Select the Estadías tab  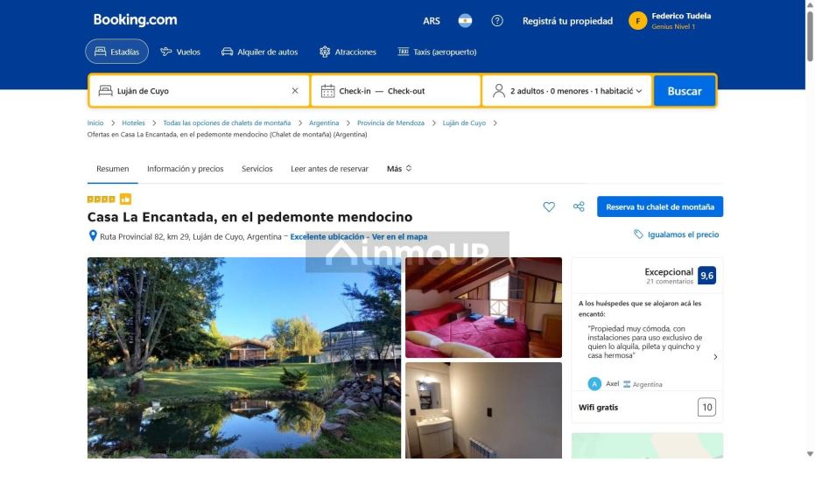(117, 52)
